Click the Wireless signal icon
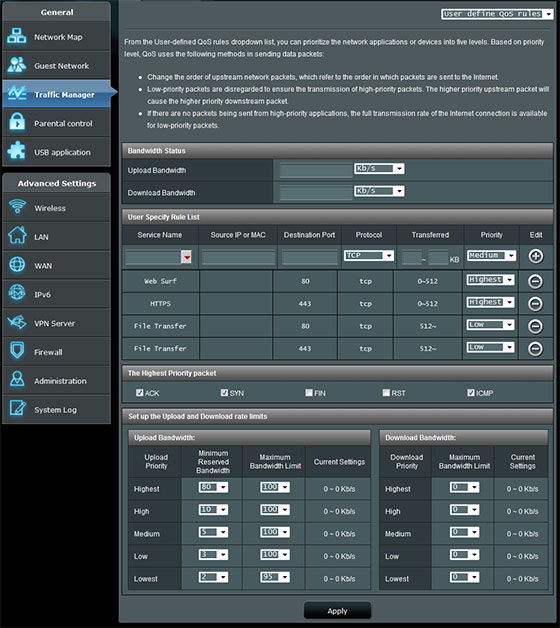Screen dimensions: 560x628 (17, 207)
